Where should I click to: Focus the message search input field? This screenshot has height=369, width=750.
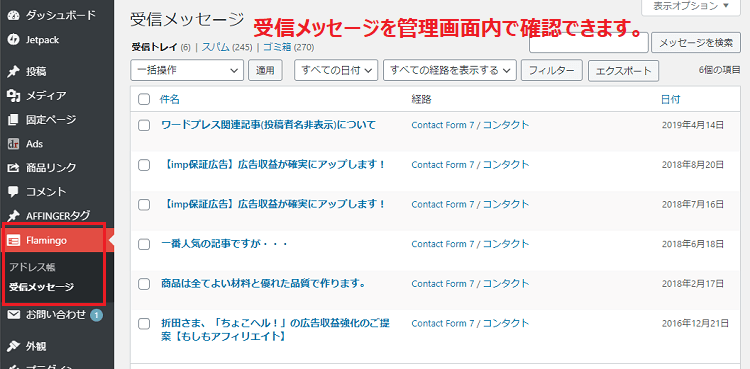click(589, 43)
